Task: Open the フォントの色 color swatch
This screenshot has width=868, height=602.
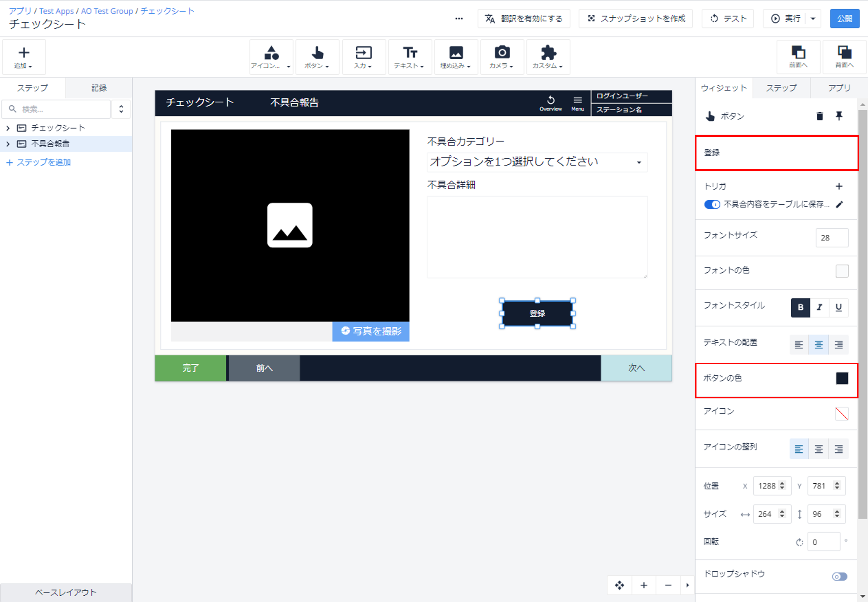Action: pos(842,271)
